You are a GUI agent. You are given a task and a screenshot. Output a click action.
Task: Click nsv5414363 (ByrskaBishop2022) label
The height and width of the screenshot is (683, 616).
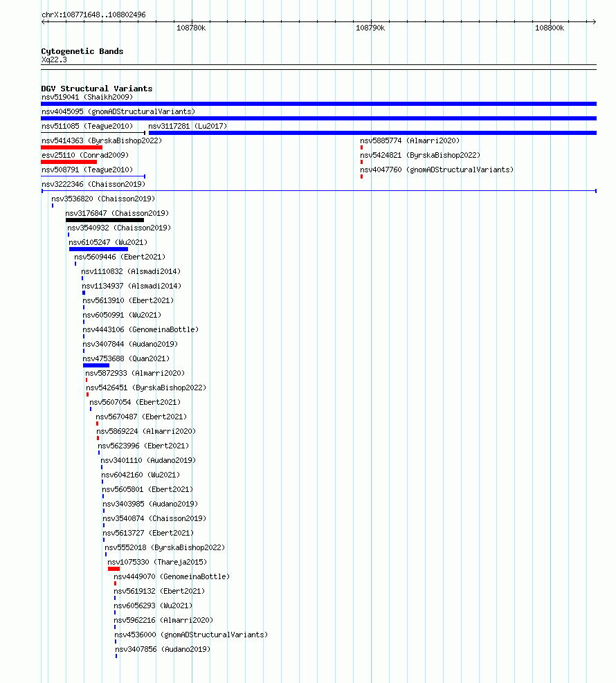[102, 140]
